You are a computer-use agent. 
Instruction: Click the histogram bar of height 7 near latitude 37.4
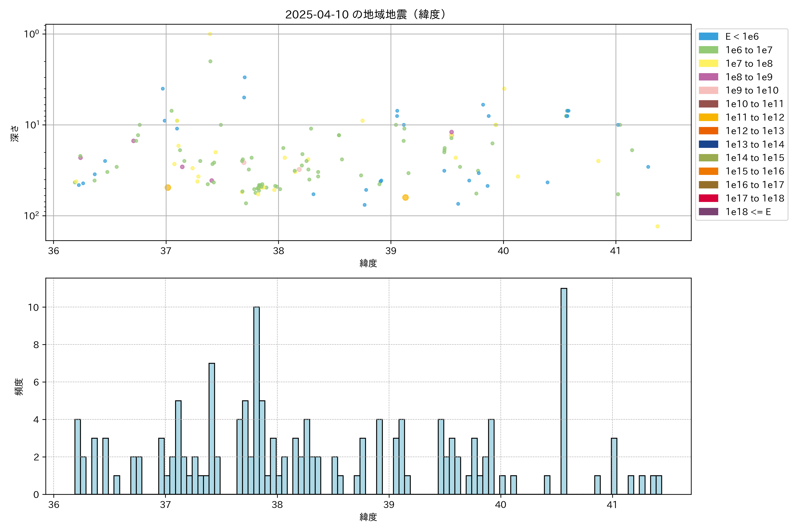[212, 428]
